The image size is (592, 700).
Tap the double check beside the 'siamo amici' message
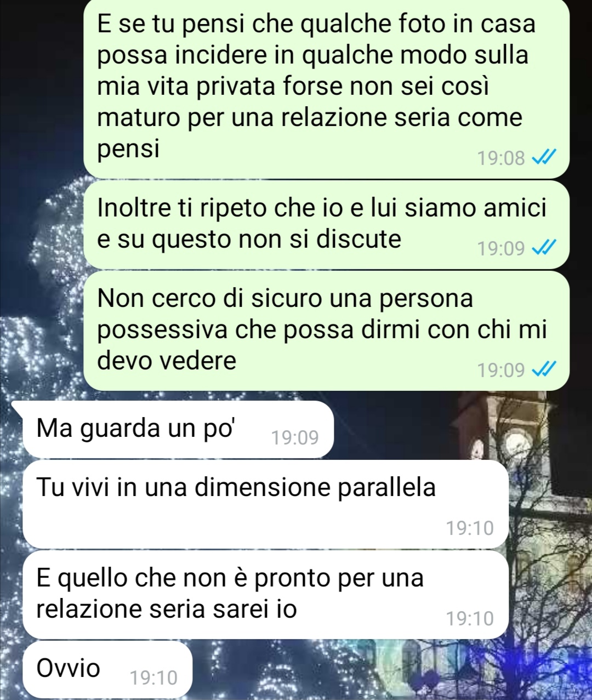click(x=544, y=248)
